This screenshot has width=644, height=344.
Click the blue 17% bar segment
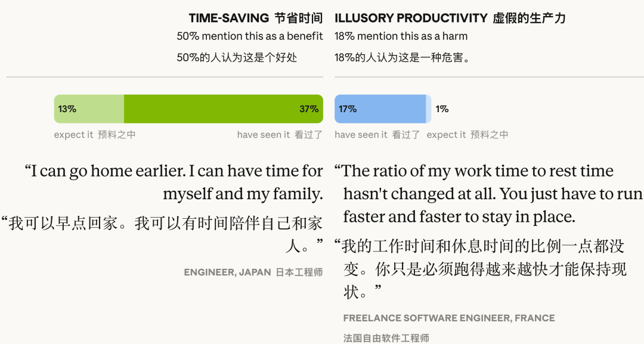click(380, 109)
